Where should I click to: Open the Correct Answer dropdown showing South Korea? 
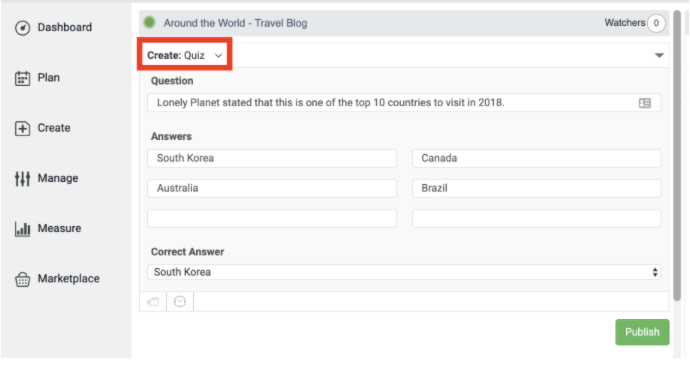[404, 272]
